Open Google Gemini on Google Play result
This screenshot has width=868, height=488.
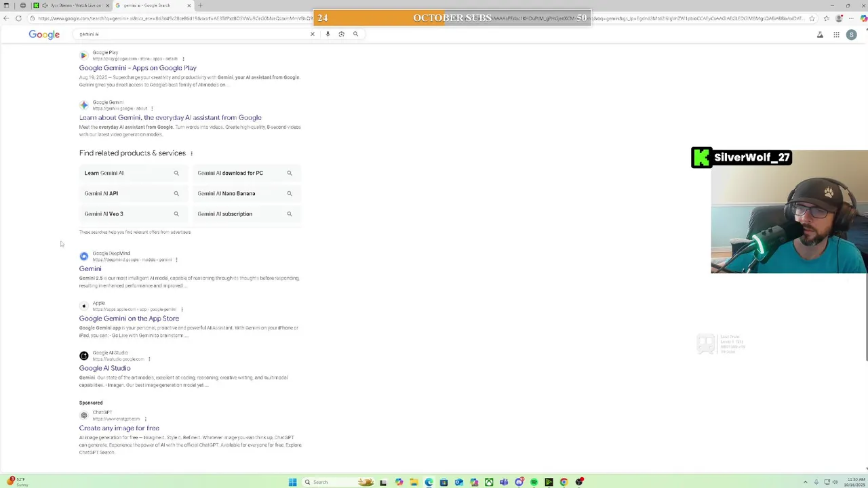[x=138, y=68]
